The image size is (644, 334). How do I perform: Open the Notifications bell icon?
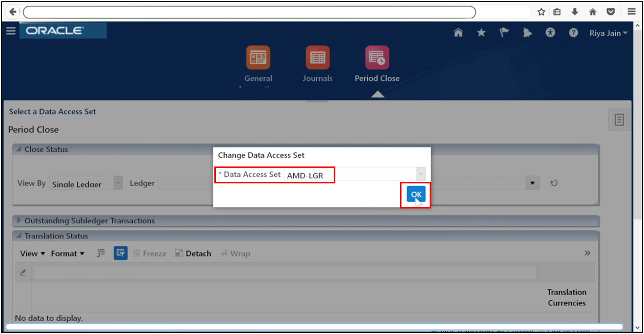pyautogui.click(x=527, y=32)
